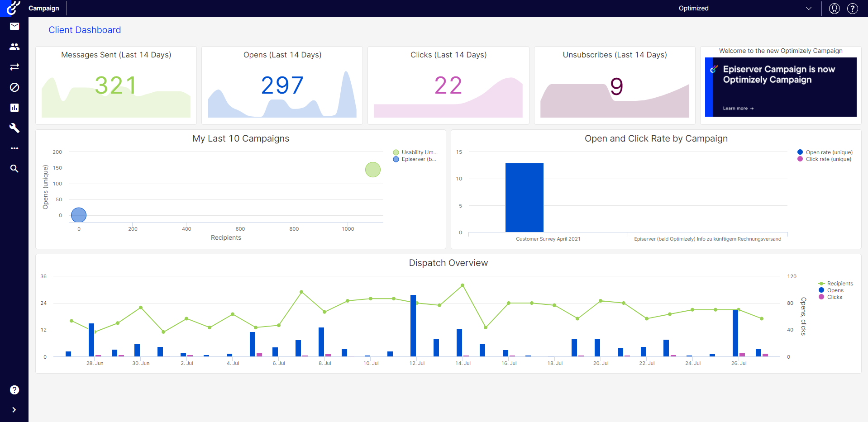
Task: Activate the Search icon in the sidebar
Action: (x=14, y=169)
